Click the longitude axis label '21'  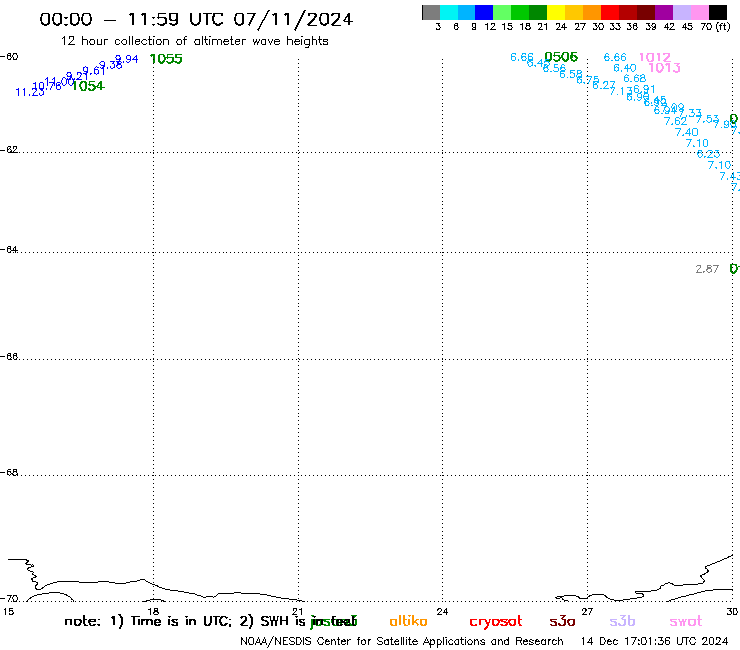[x=298, y=612]
